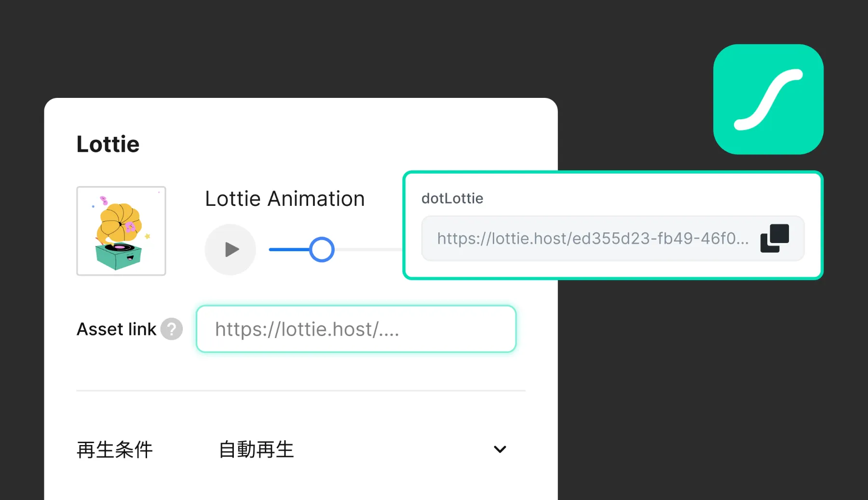Click the Lottie Animation title text

[x=285, y=199]
